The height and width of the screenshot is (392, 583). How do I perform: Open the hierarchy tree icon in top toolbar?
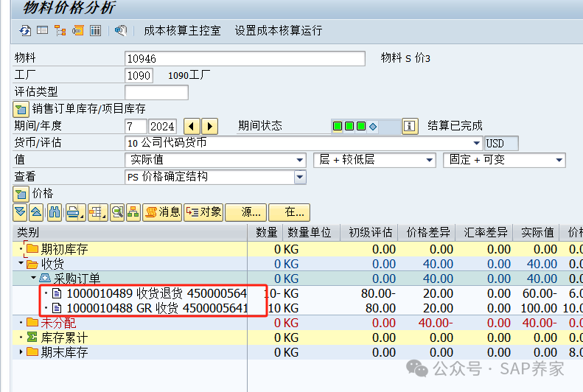click(60, 30)
